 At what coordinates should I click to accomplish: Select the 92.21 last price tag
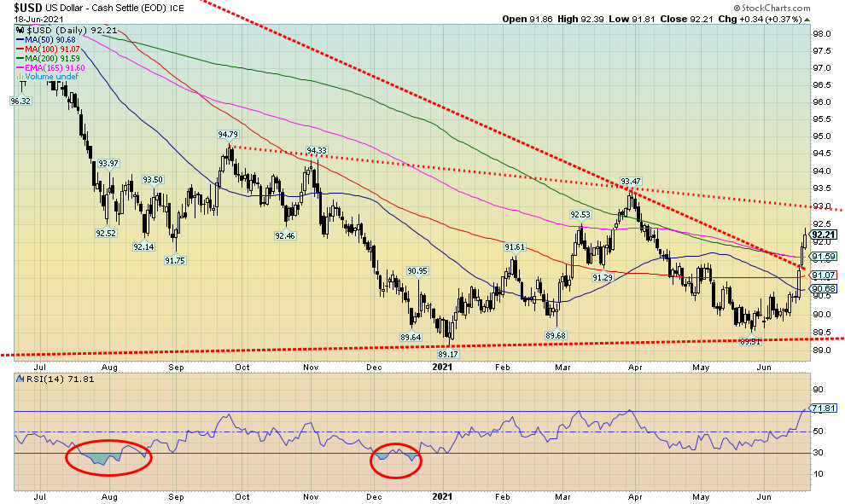pos(822,235)
